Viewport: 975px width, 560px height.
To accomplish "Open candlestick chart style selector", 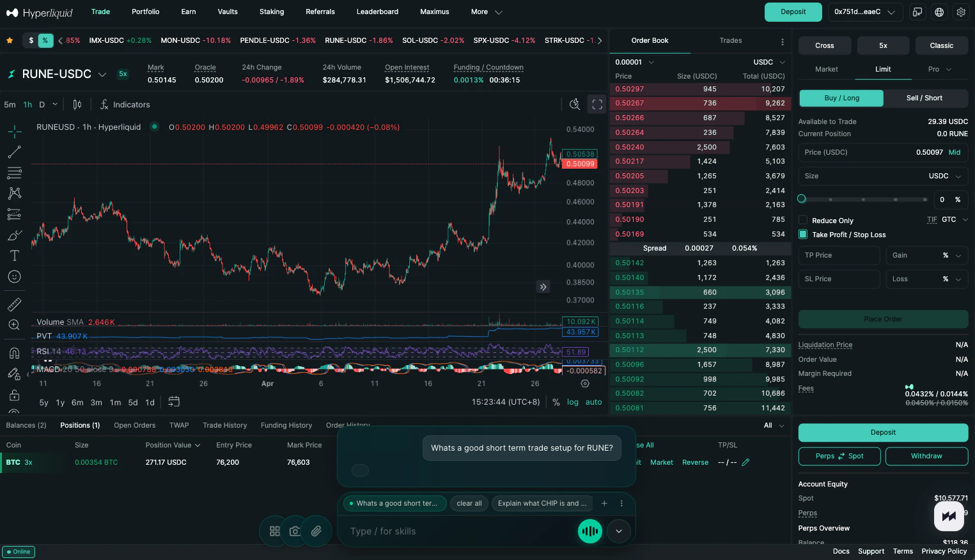I will (x=77, y=105).
